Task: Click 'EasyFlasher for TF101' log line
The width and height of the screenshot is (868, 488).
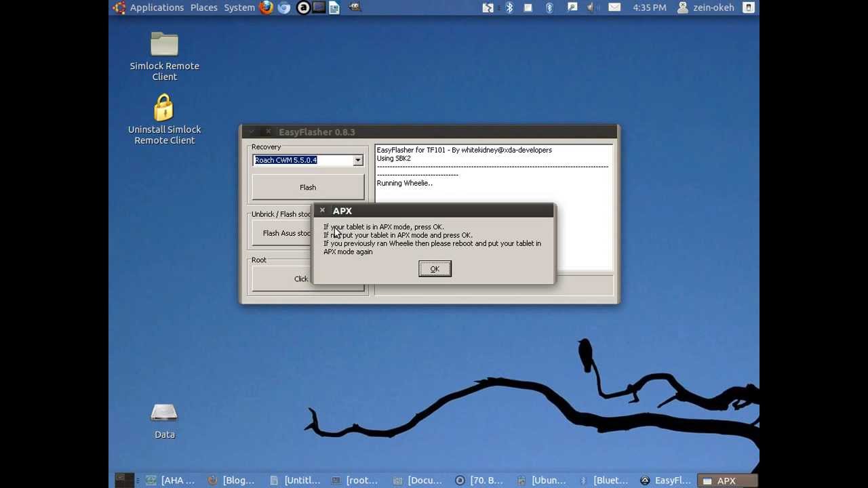Action: click(464, 150)
